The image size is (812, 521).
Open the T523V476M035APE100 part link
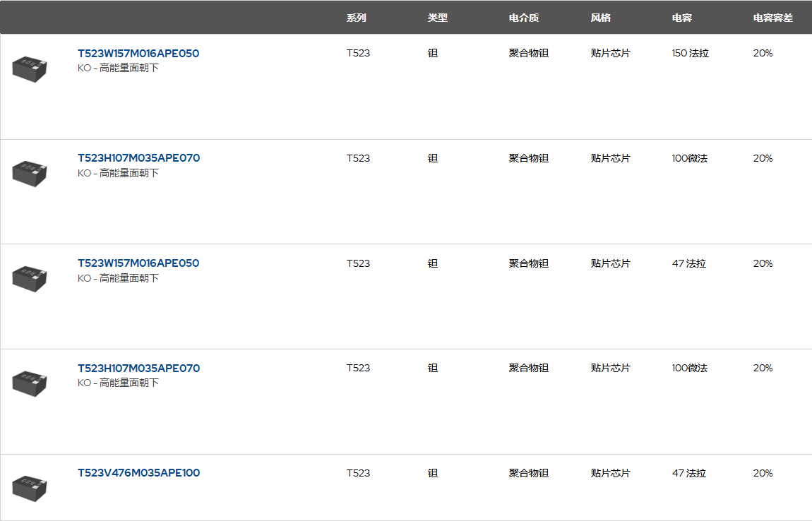pos(138,473)
